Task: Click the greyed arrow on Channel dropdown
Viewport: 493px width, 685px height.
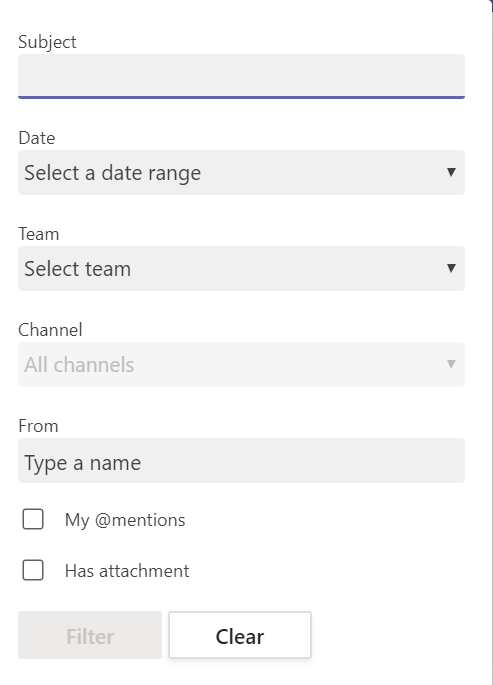Action: pyautogui.click(x=451, y=364)
